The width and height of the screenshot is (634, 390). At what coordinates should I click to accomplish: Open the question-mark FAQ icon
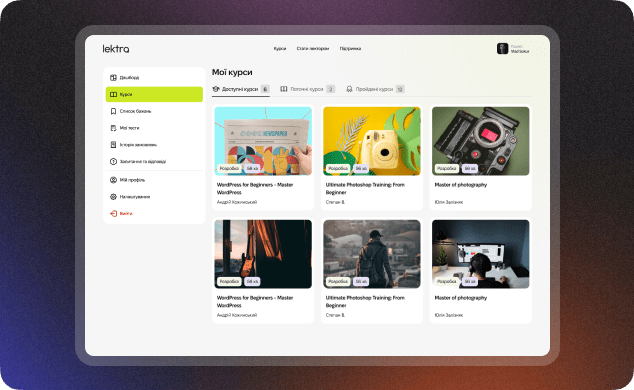pyautogui.click(x=113, y=162)
